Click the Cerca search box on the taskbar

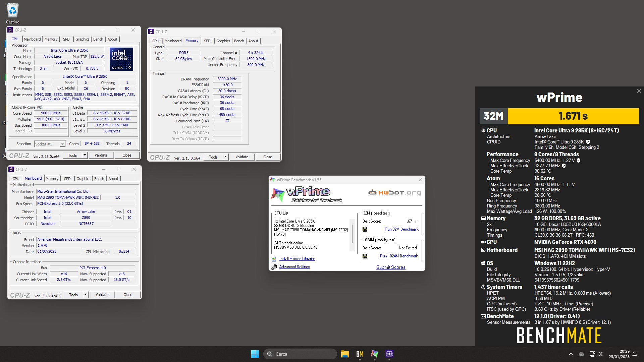click(300, 354)
